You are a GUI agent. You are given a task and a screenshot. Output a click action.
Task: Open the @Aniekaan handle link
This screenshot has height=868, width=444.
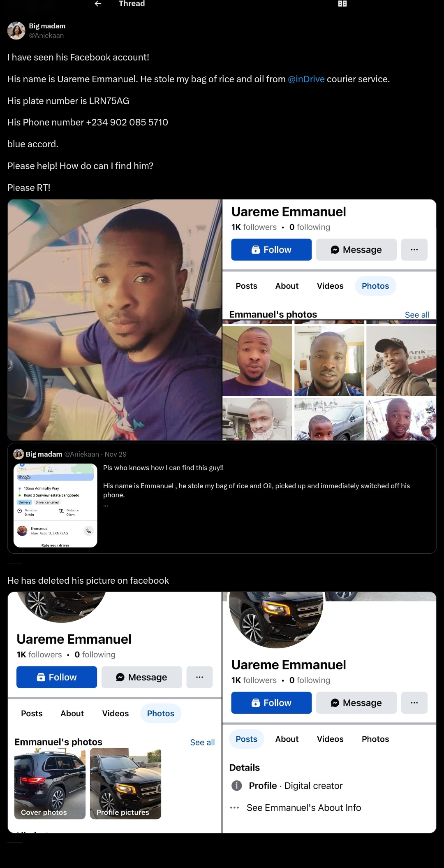[x=46, y=35]
